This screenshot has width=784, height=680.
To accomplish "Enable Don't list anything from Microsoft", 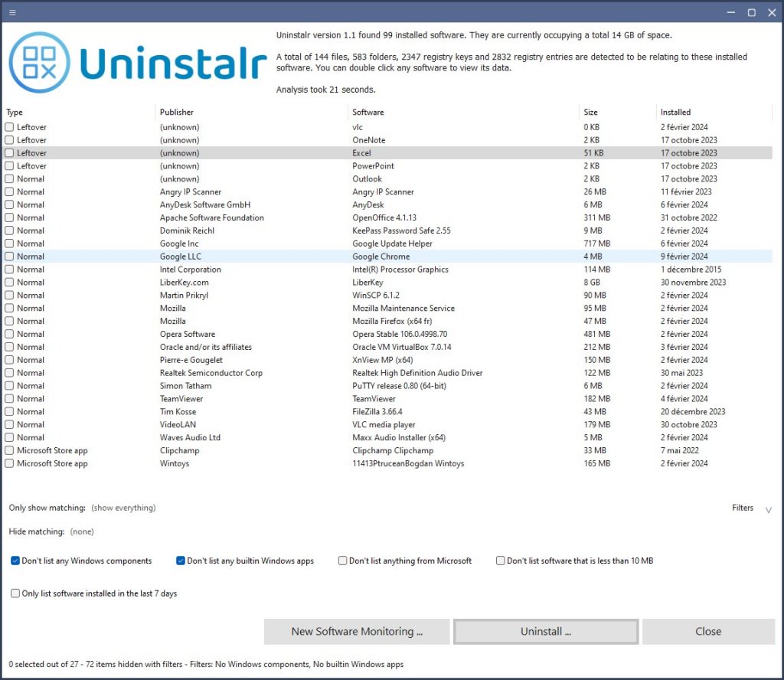I will pyautogui.click(x=342, y=561).
